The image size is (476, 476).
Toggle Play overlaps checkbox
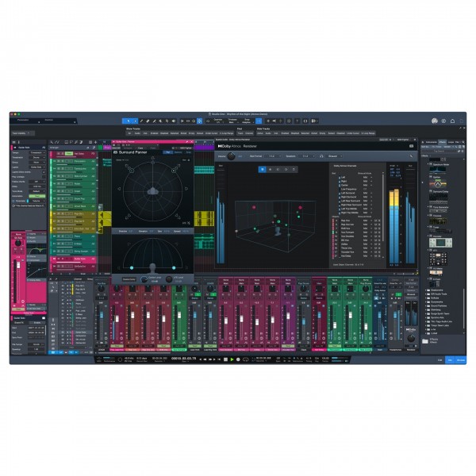click(x=44, y=177)
